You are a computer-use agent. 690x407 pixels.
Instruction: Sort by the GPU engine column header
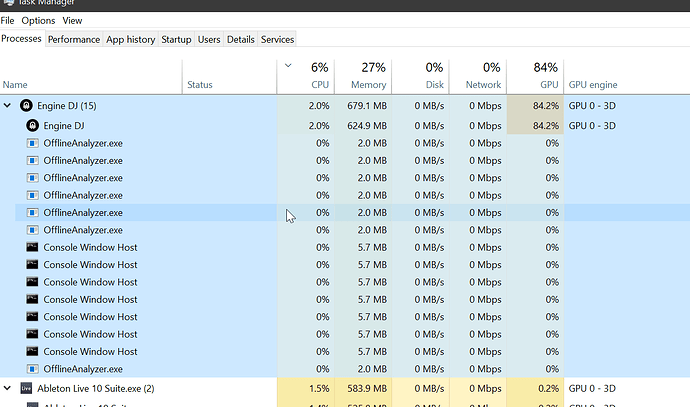point(593,84)
